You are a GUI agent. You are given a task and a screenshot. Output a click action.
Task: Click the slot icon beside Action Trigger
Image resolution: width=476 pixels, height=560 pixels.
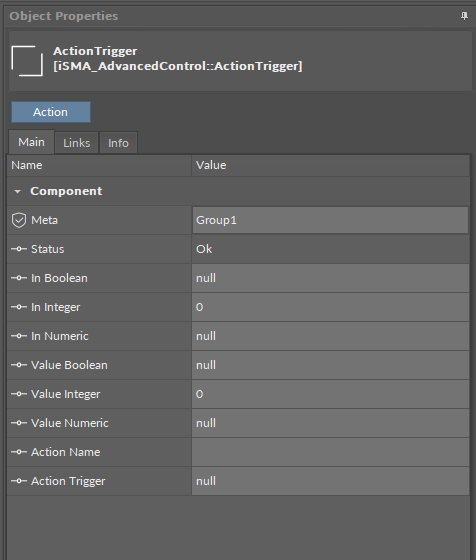[x=19, y=481]
